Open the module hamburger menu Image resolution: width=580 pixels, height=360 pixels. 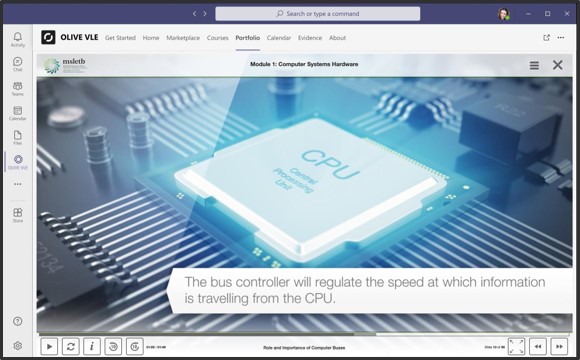coord(534,65)
